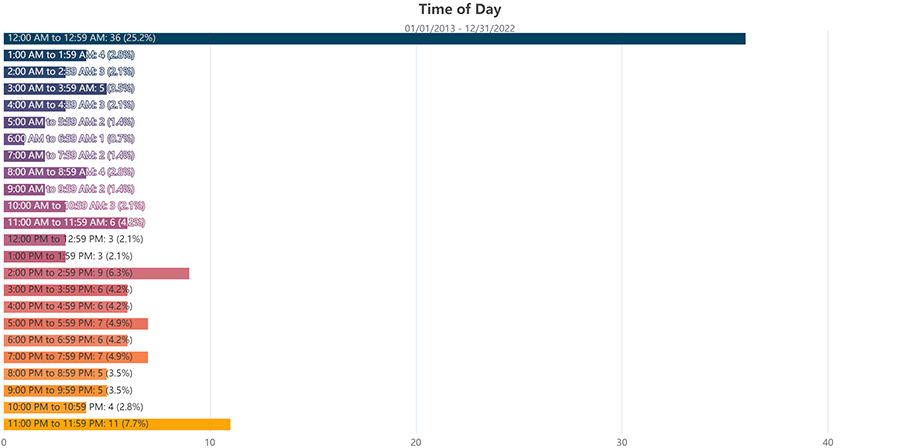Click the 10:00 AM to 10:59 AM bar

pyautogui.click(x=35, y=206)
